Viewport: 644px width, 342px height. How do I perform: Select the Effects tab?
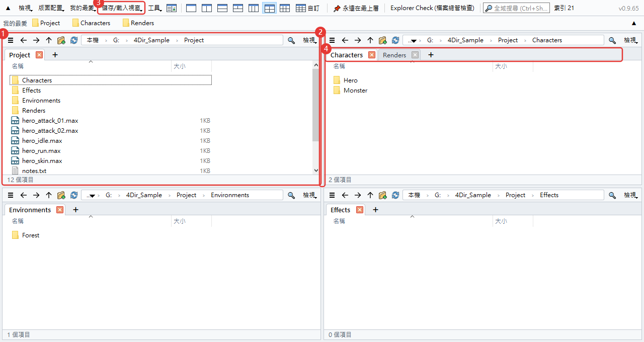click(341, 210)
